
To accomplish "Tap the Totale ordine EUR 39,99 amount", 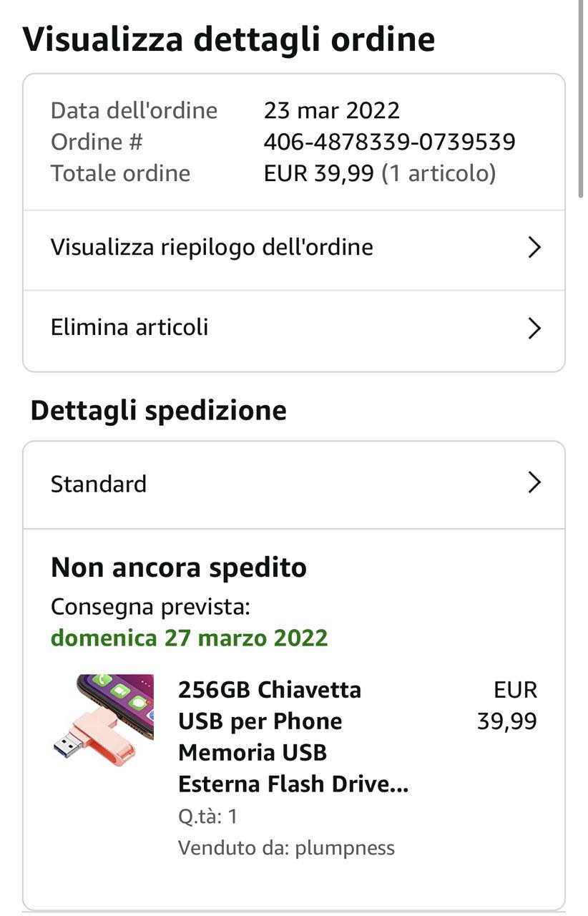I will 318,173.
